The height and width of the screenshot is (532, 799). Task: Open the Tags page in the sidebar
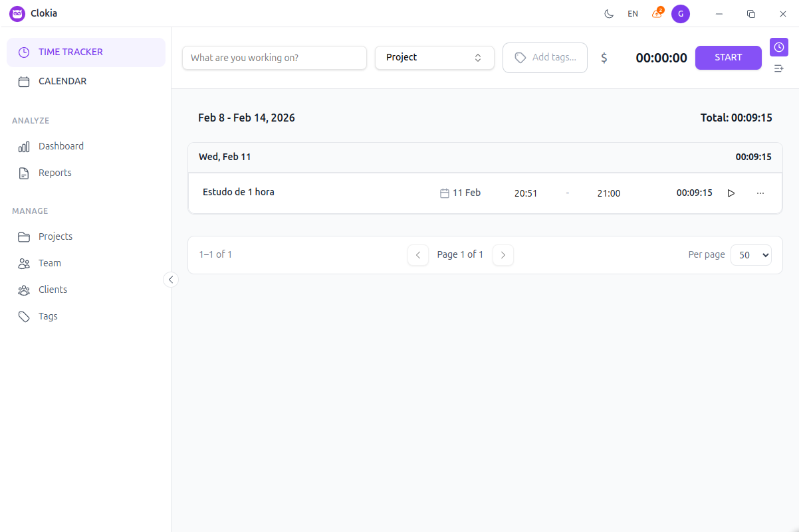pos(47,316)
